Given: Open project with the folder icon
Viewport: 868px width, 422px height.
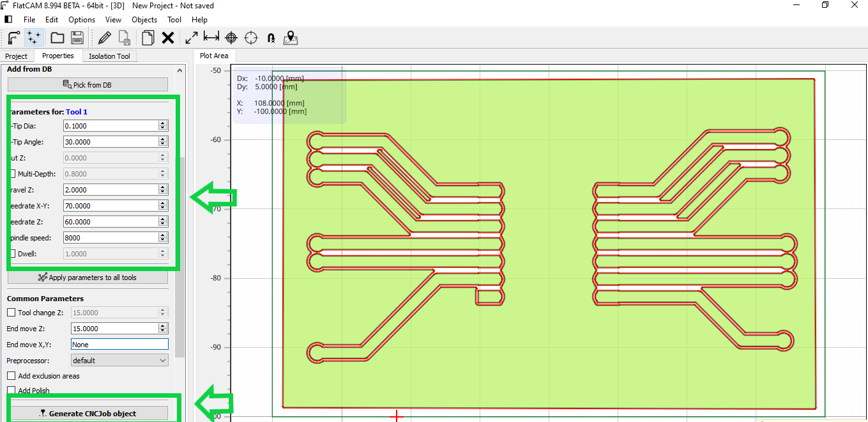Looking at the screenshot, I should coord(57,38).
